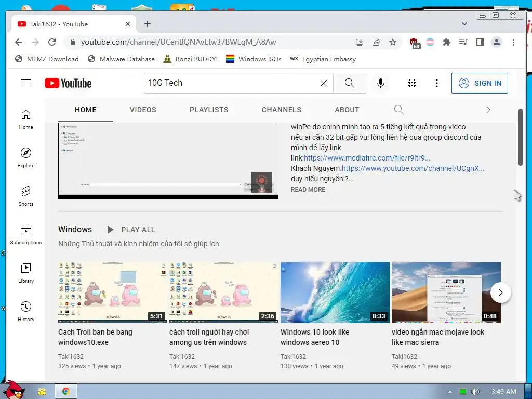Open Chrome's three-dot main menu
The width and height of the screenshot is (532, 399).
click(x=513, y=42)
